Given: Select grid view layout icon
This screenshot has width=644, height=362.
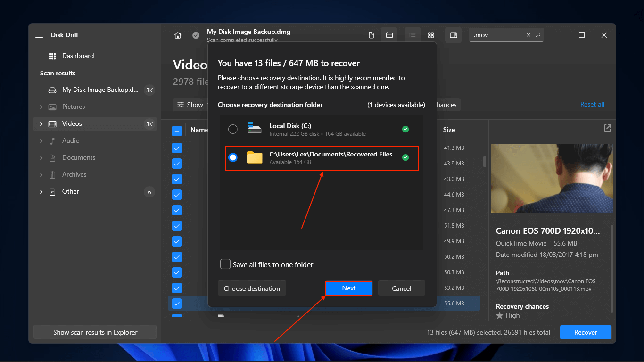Looking at the screenshot, I should point(431,35).
